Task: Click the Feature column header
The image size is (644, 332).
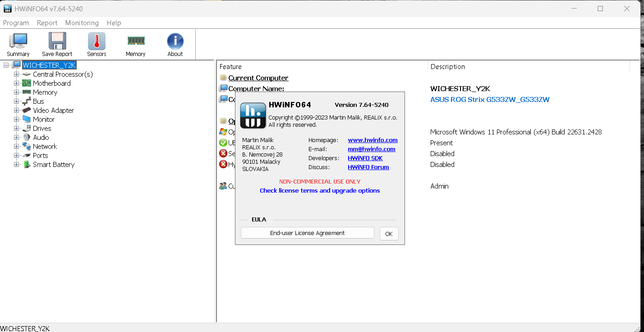Action: [x=322, y=67]
